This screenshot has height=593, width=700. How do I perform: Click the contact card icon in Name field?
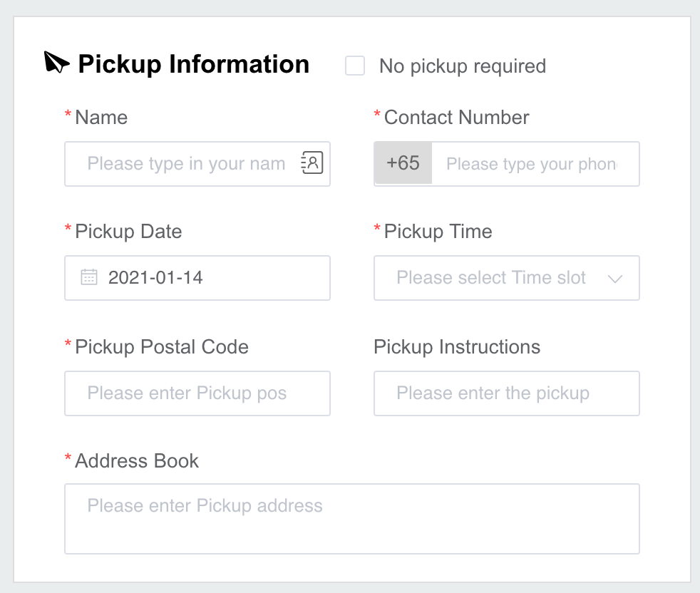point(311,164)
